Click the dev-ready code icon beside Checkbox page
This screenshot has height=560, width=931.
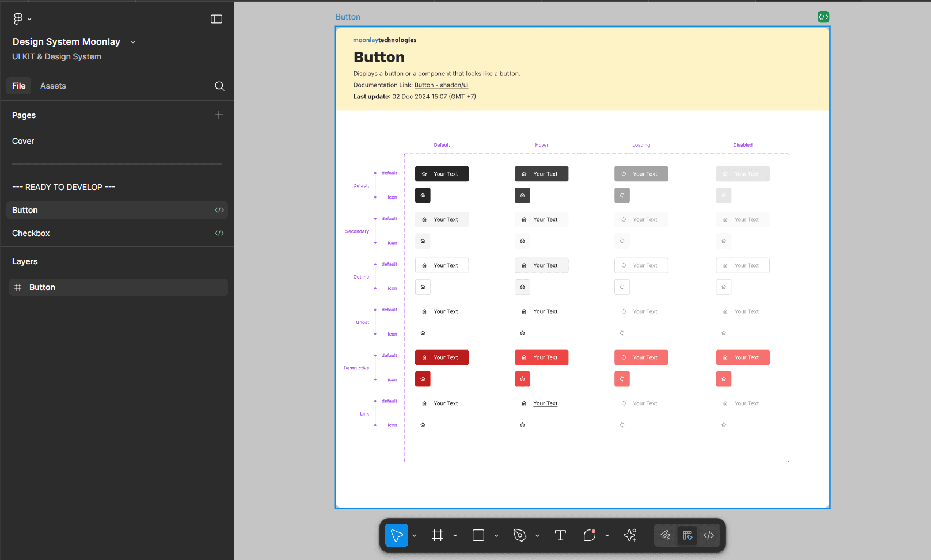click(219, 233)
